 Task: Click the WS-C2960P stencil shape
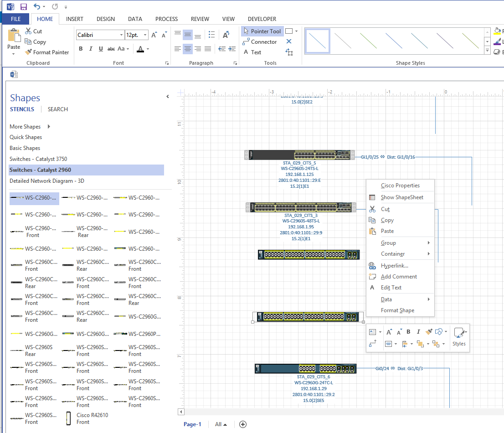137,334
